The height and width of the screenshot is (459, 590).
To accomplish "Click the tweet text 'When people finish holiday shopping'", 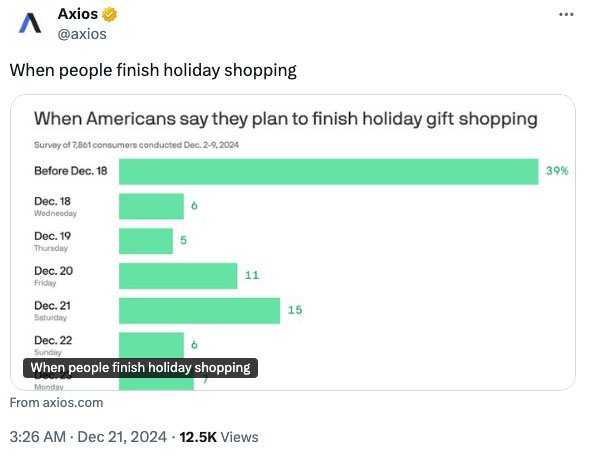I will coord(153,70).
